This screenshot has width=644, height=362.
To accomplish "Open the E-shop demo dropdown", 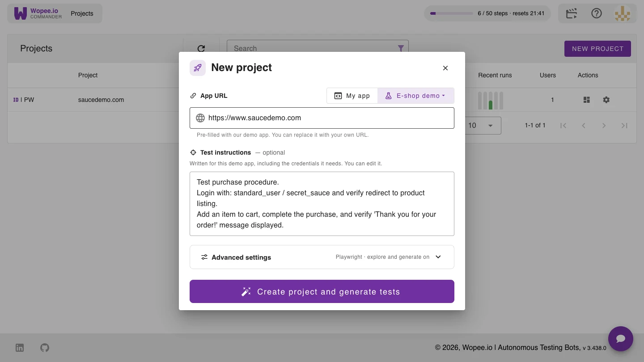I will click(416, 96).
